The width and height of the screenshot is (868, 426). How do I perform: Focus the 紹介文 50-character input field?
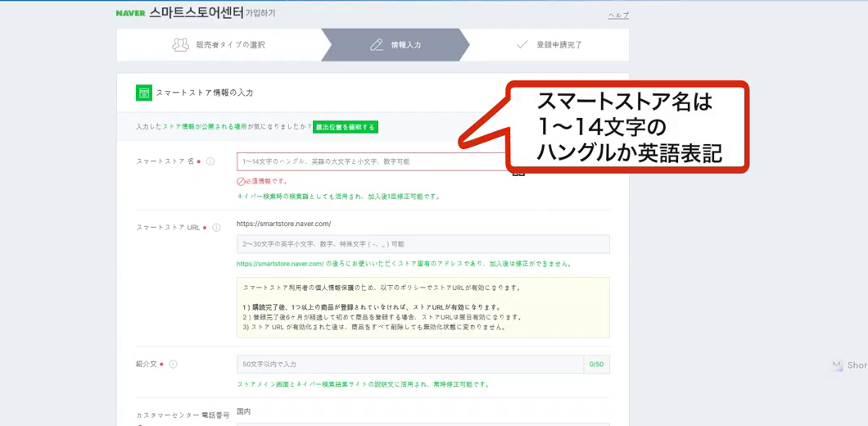(x=410, y=365)
